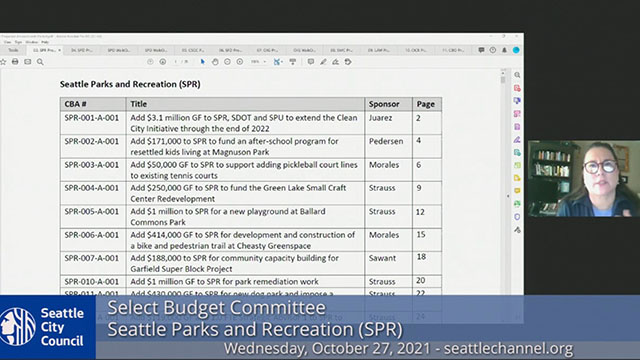Viewport: 640px width, 360px height.
Task: Bookmark the file with the star icon
Action: 3,62
